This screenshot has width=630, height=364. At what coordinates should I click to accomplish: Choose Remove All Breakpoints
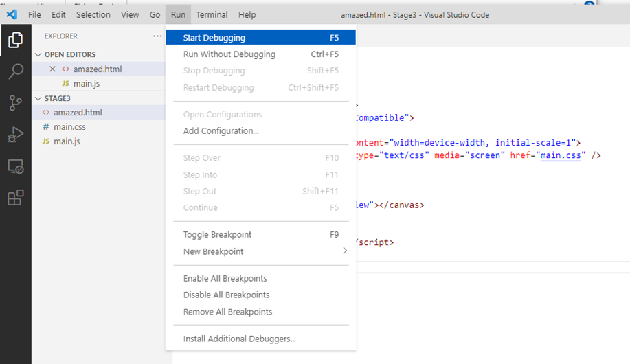coord(261,312)
